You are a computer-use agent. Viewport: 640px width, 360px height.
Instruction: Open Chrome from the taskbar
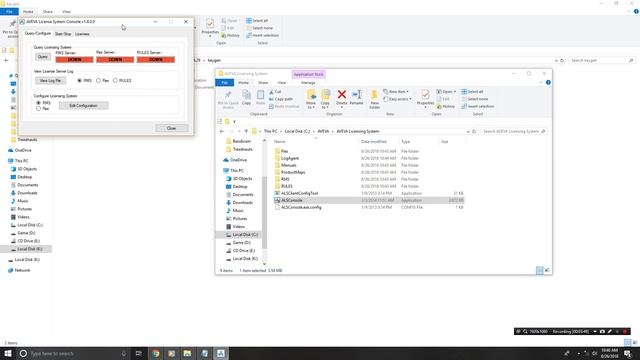tap(156, 353)
